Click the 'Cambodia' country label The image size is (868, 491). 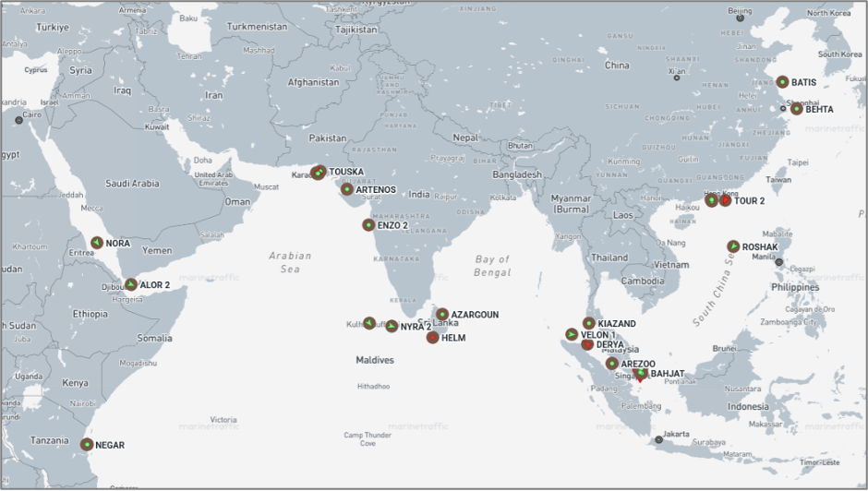pyautogui.click(x=642, y=281)
